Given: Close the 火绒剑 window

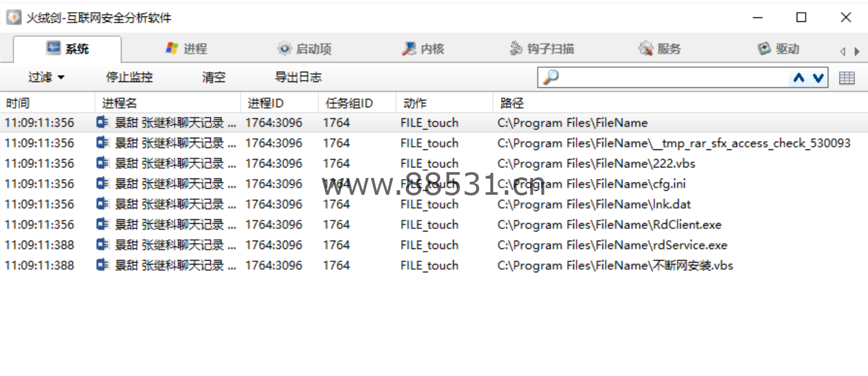Looking at the screenshot, I should 845,17.
